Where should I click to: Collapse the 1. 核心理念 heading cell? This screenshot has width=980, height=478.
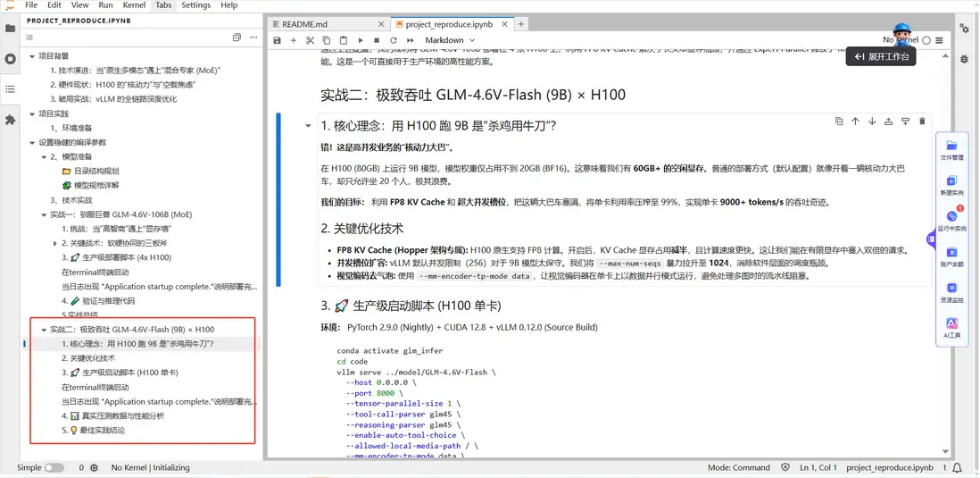click(x=308, y=126)
